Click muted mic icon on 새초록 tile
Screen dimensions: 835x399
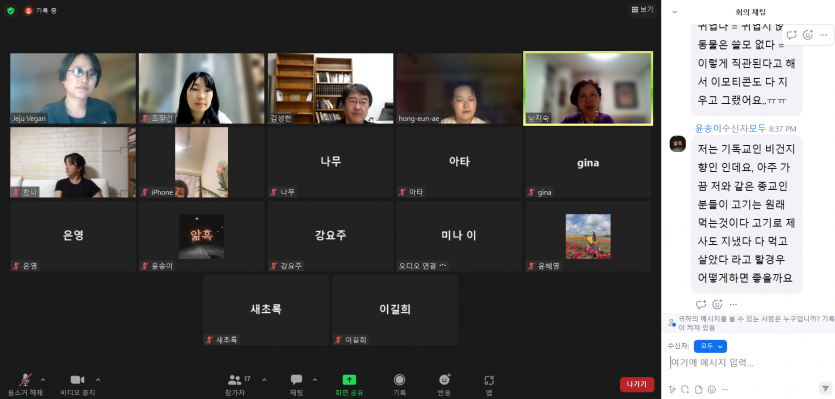click(210, 340)
